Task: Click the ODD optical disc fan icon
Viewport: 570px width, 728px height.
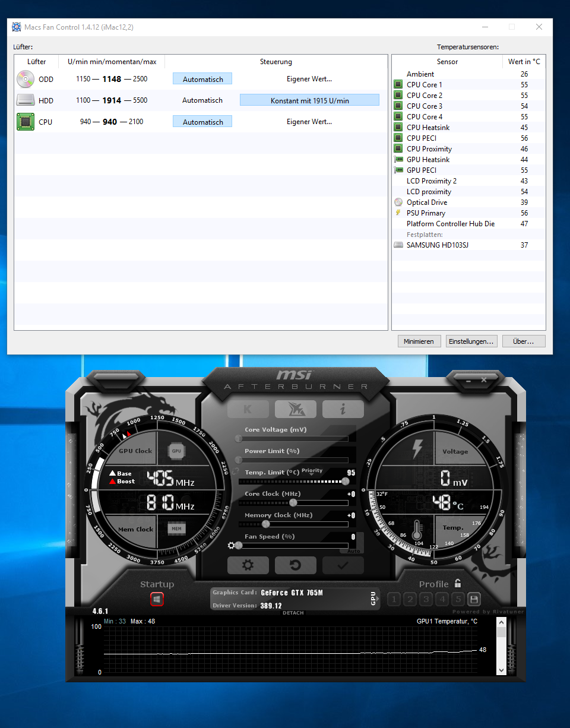Action: [x=26, y=79]
